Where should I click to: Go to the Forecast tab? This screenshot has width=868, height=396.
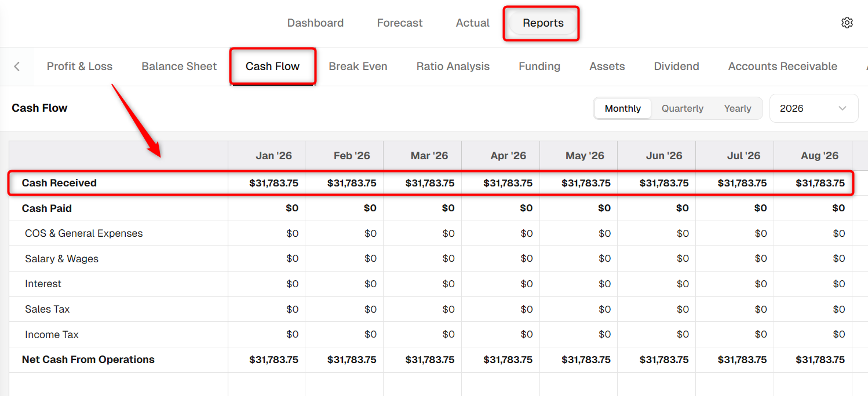[x=399, y=23]
